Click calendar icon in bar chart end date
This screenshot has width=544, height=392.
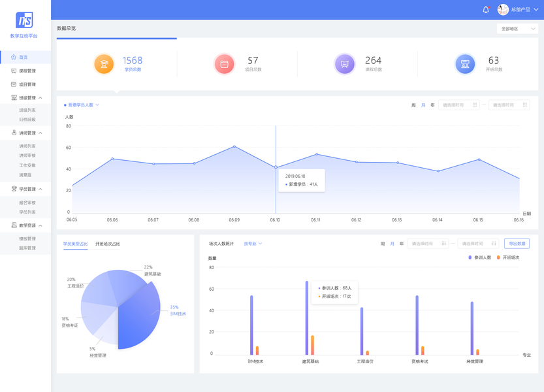tap(494, 244)
